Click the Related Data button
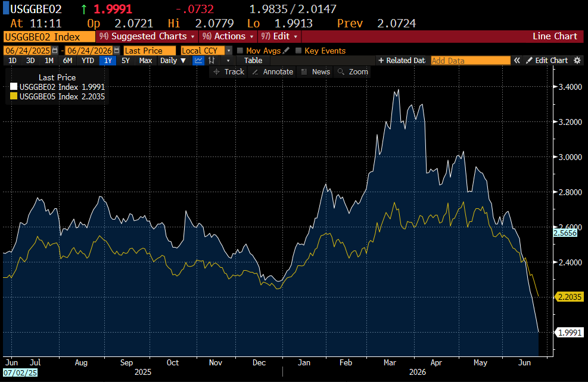The width and height of the screenshot is (588, 382). click(402, 60)
